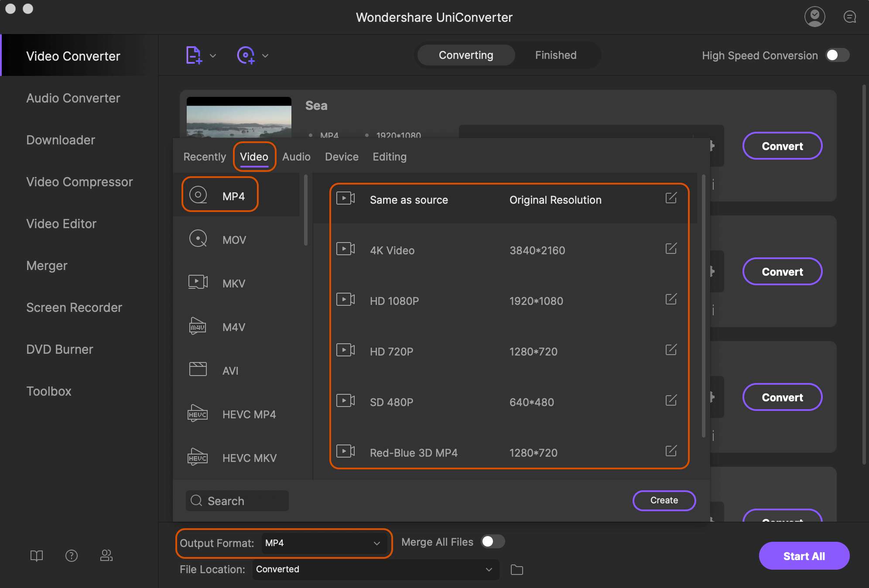Screen dimensions: 869x588
Task: Click the Convert button for Sea file
Action: (782, 146)
